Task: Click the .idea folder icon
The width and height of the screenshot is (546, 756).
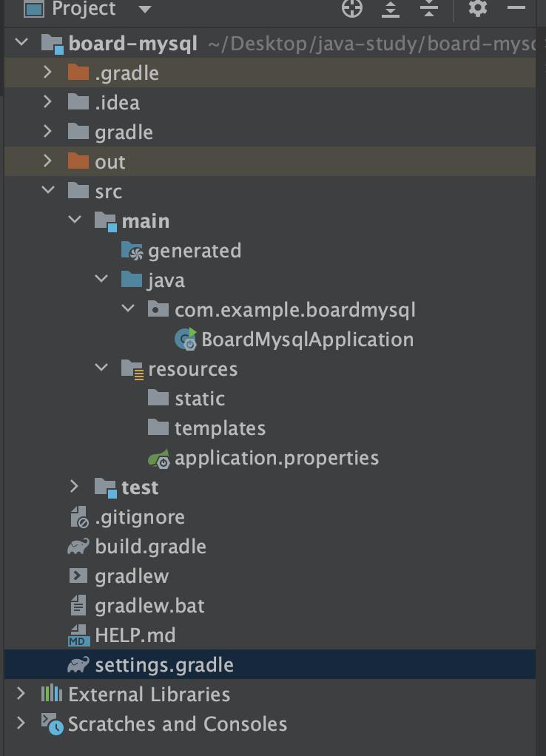Action: pyautogui.click(x=78, y=102)
